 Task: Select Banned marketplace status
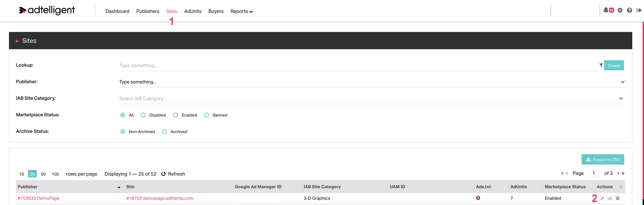pyautogui.click(x=206, y=115)
